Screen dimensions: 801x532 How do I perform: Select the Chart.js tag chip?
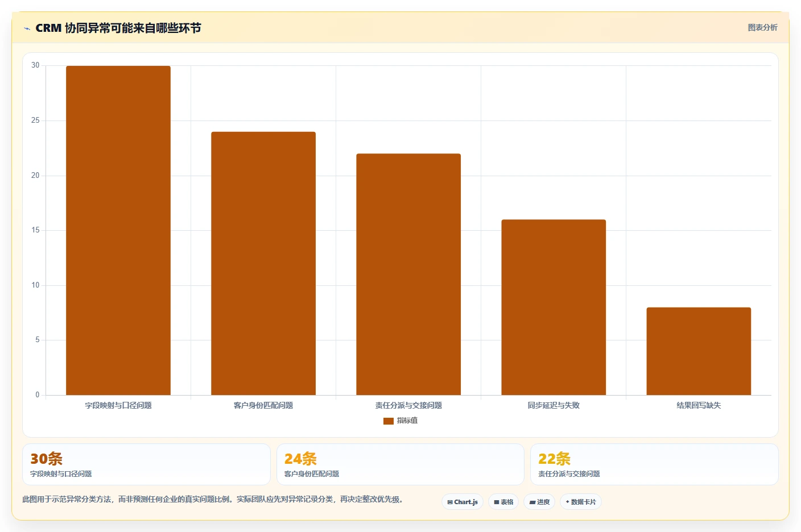click(463, 502)
